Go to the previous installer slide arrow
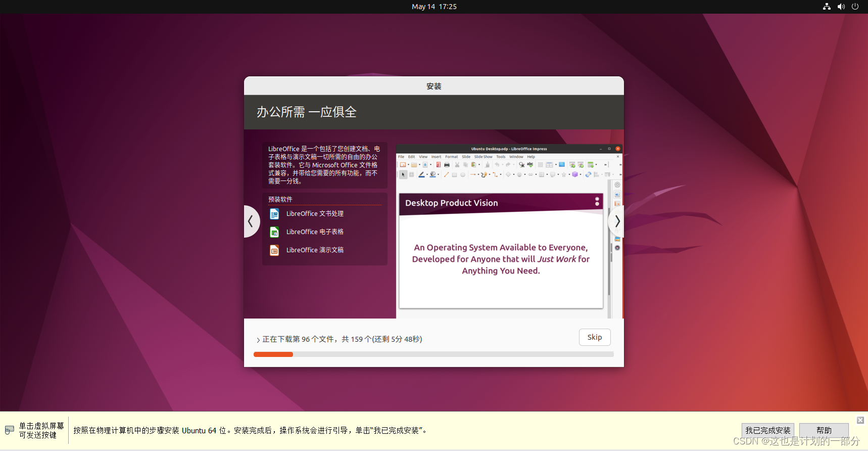Viewport: 868px width, 451px height. (251, 221)
